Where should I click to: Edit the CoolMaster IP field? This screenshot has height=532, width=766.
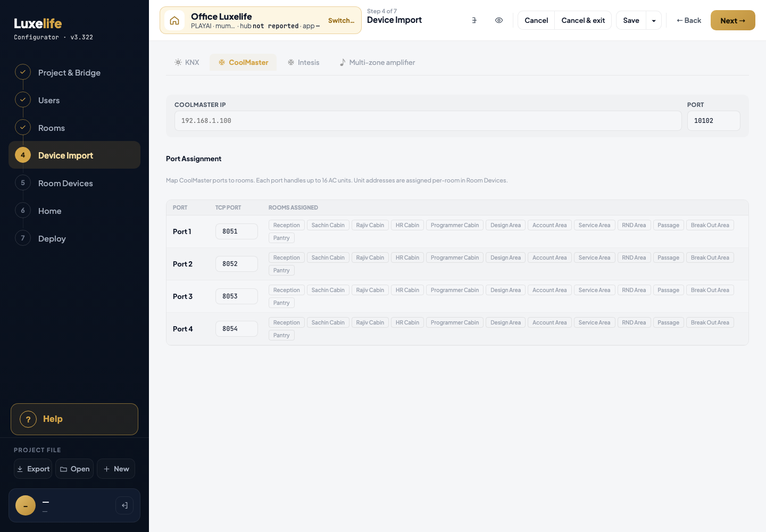click(x=428, y=121)
